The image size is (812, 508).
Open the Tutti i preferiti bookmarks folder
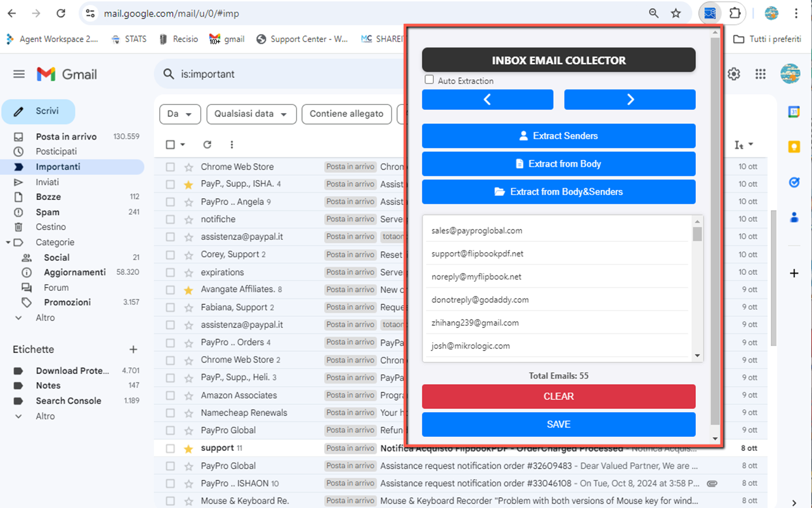tap(768, 39)
